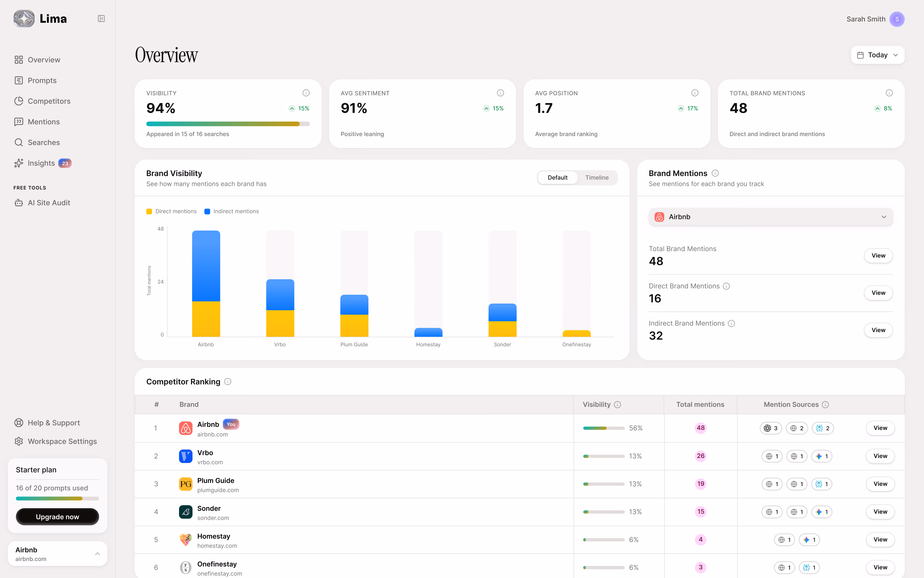
Task: Click info icon beside Competitor Ranking title
Action: click(x=228, y=381)
